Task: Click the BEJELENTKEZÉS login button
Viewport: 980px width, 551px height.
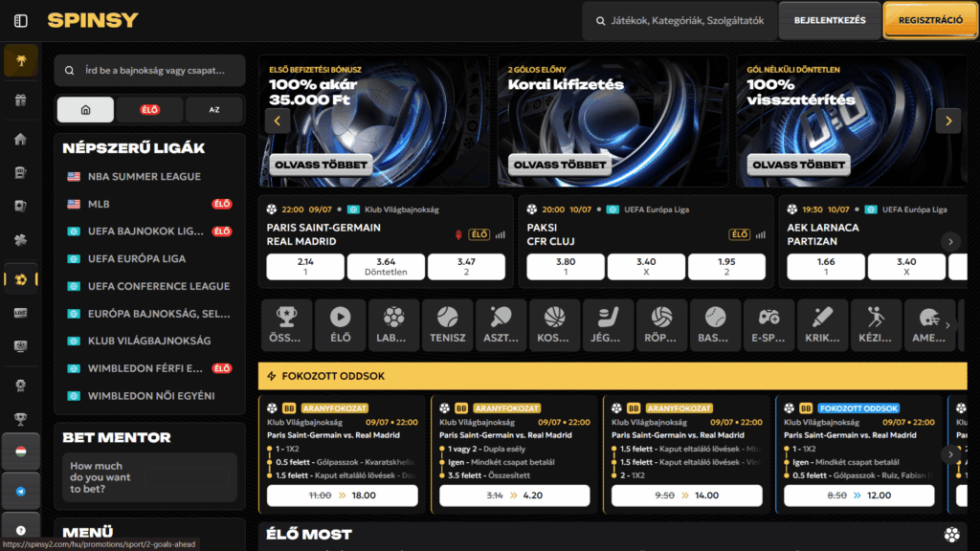Action: pyautogui.click(x=830, y=21)
